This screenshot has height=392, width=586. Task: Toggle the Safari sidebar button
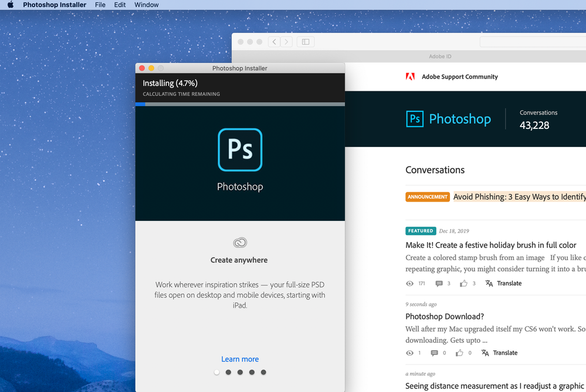[306, 42]
